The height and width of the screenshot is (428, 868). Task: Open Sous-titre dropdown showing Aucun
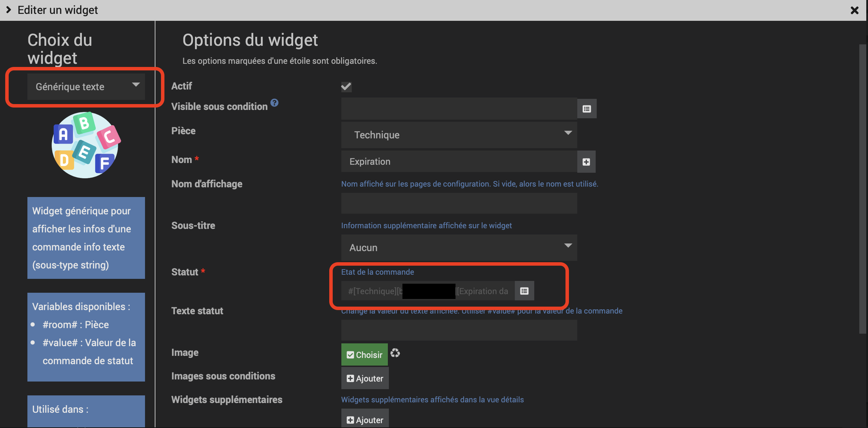tap(459, 247)
